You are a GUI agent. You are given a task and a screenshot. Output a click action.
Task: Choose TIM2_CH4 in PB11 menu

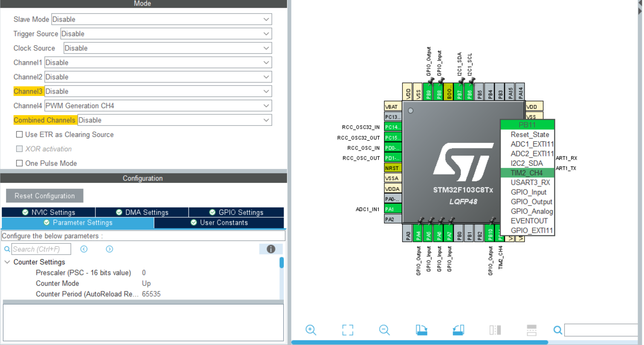pos(527,173)
